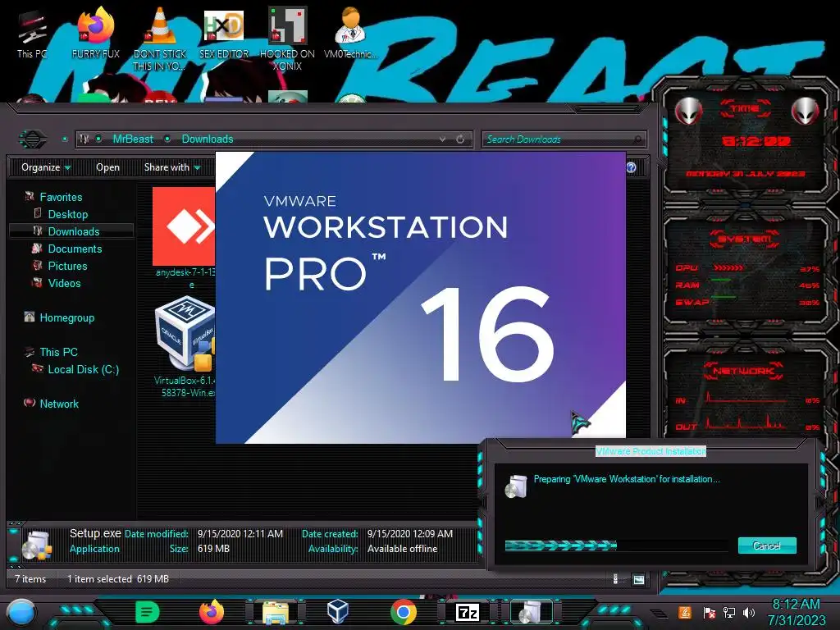
Task: Expand the Share with menu
Action: tap(172, 167)
